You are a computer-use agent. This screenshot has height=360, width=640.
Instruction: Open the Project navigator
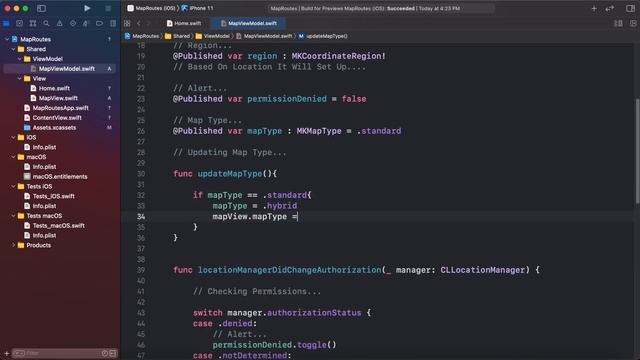pyautogui.click(x=6, y=23)
